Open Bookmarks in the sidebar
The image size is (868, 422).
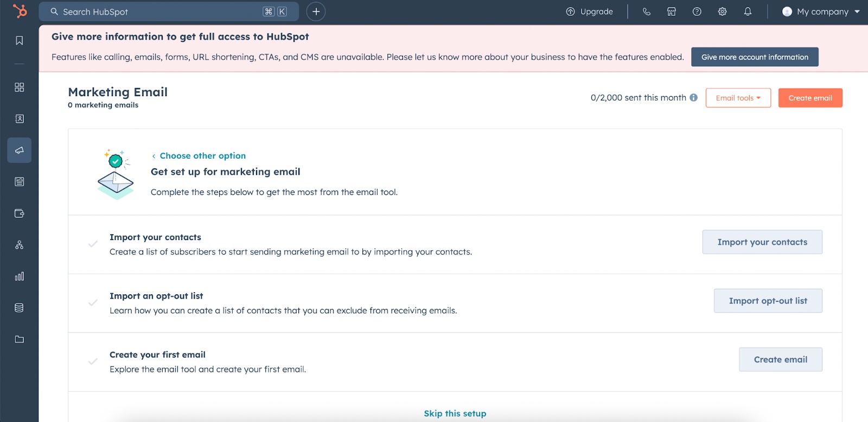pyautogui.click(x=20, y=41)
